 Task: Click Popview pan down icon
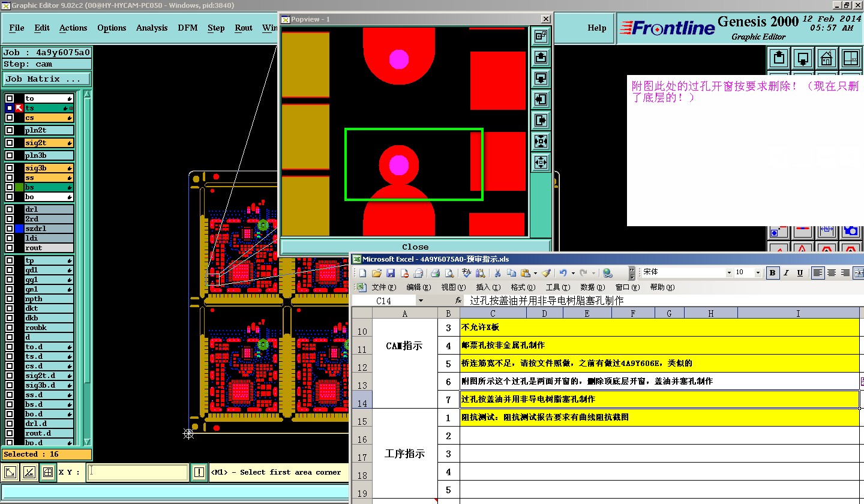(x=541, y=79)
